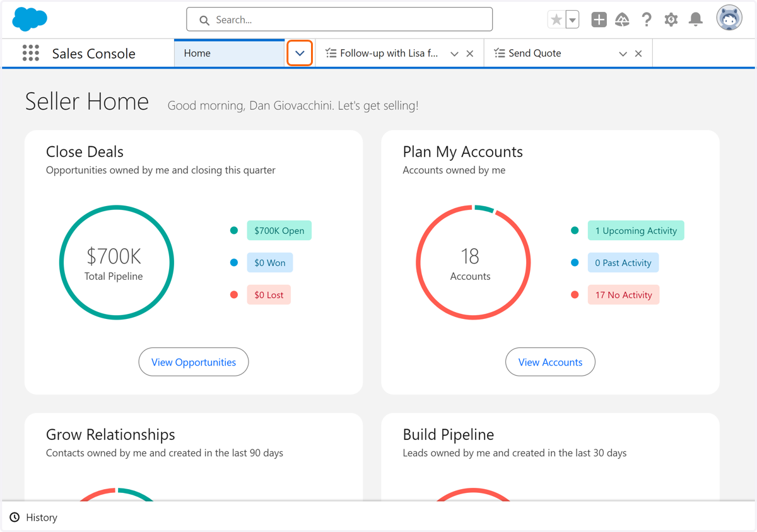Click the 17 No Activity badge

623,295
